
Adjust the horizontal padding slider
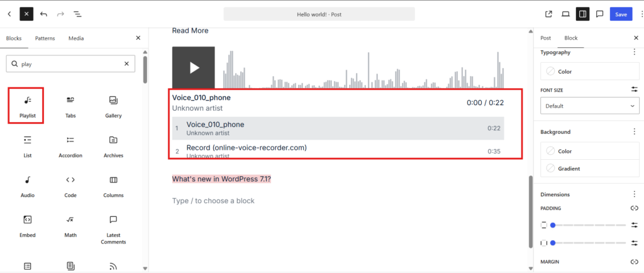coord(589,243)
